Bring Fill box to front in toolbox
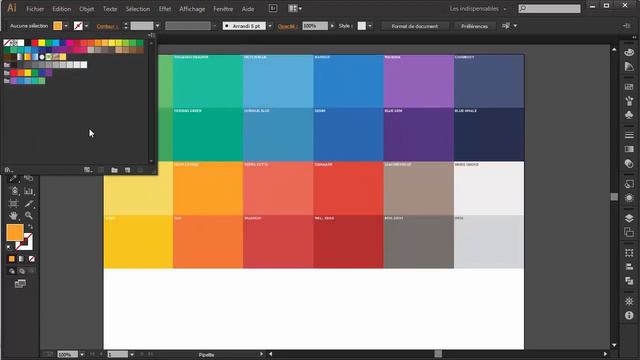640x360 pixels. coord(15,232)
